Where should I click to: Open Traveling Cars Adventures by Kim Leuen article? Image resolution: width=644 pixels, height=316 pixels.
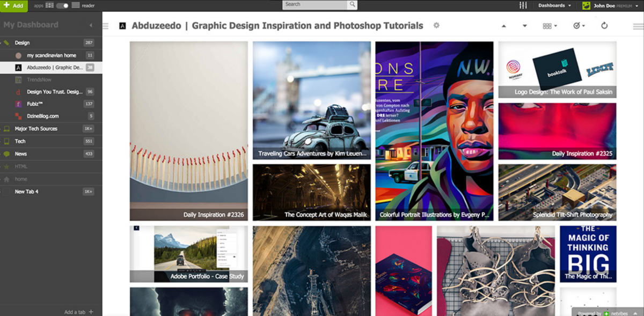[x=312, y=100]
